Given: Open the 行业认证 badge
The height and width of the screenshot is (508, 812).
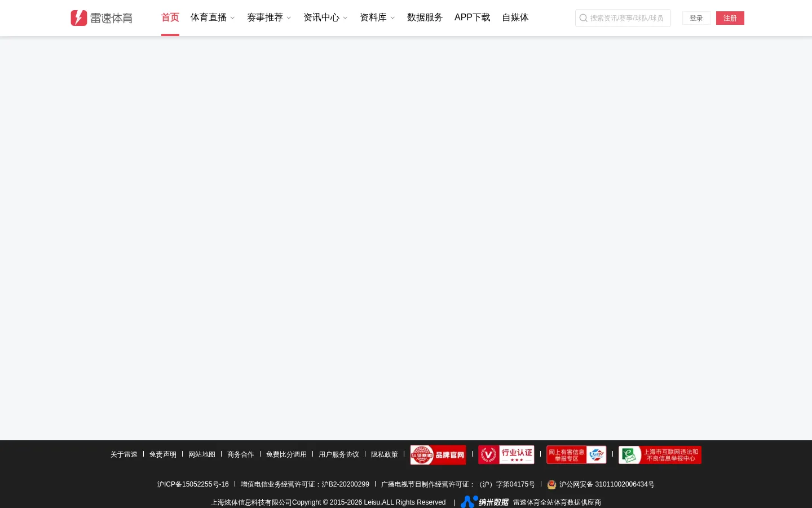Looking at the screenshot, I should [506, 455].
